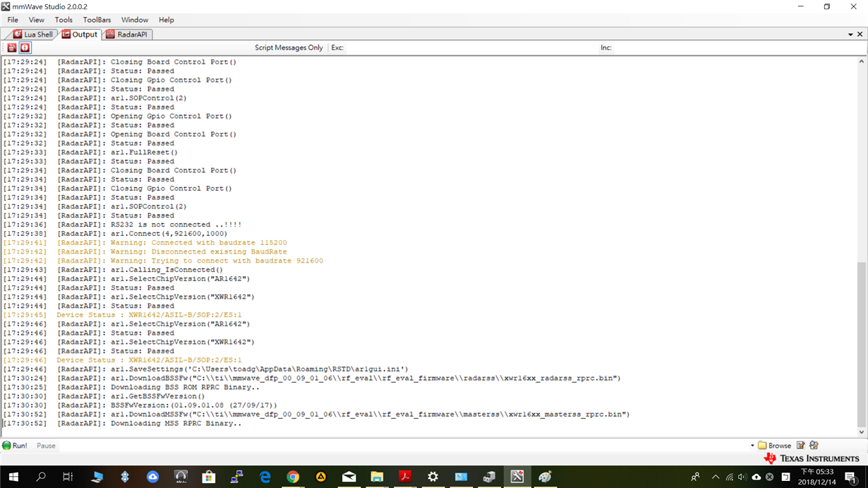Switch to the Lua Shell tab
This screenshot has width=868, height=488.
(32, 34)
